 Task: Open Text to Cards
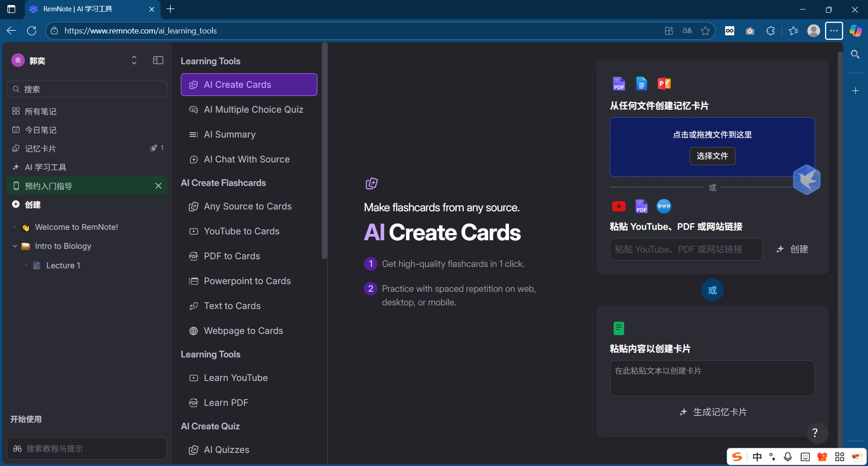[x=249, y=306]
